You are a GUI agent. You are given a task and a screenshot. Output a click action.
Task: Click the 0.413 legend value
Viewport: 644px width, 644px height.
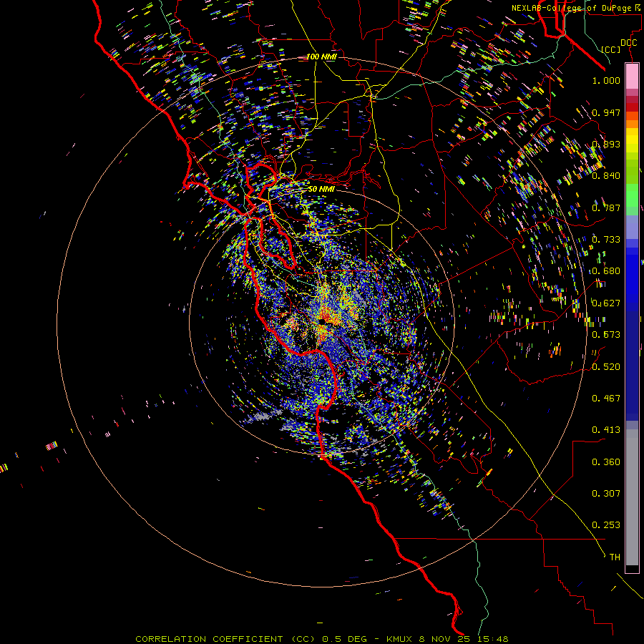[x=606, y=430]
